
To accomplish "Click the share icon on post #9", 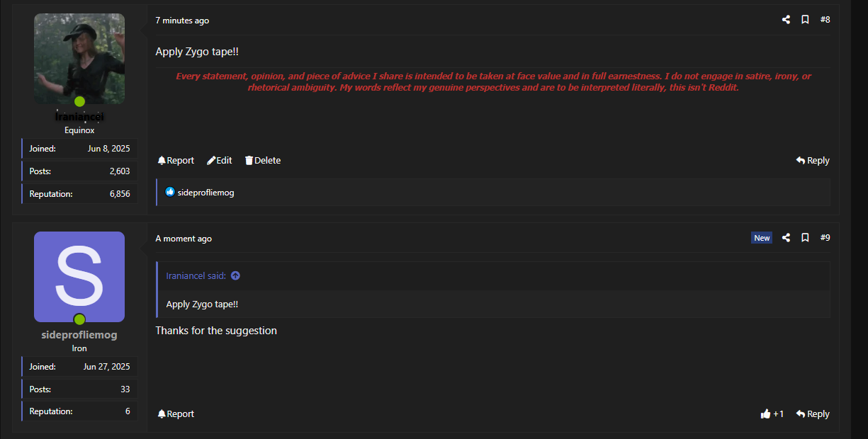I will [786, 238].
